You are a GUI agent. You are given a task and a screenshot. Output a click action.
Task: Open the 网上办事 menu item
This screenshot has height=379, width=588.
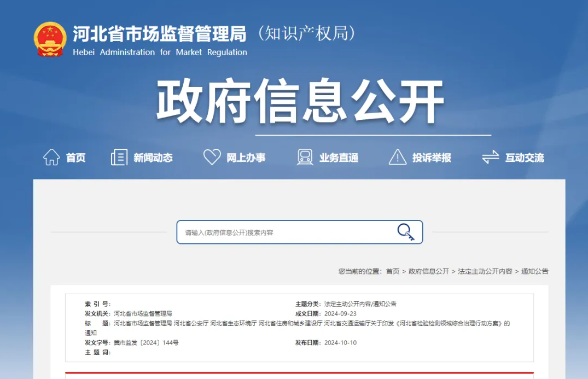click(x=246, y=158)
